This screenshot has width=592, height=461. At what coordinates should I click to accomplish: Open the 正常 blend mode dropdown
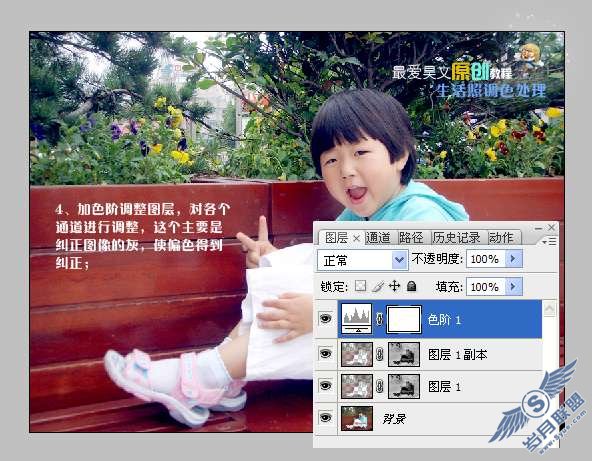pos(399,260)
